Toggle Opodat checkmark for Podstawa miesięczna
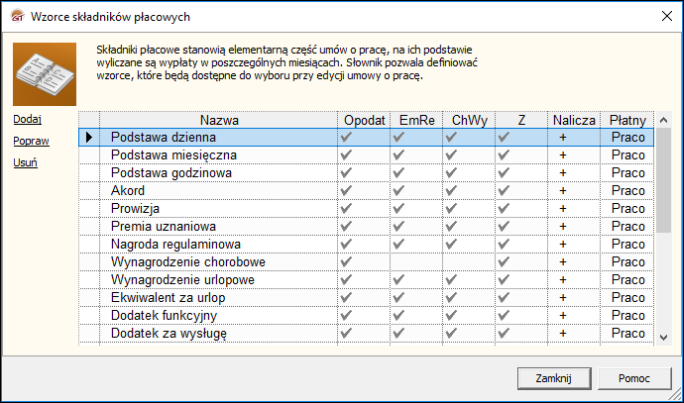Image resolution: width=684 pixels, height=403 pixels. pyautogui.click(x=346, y=155)
